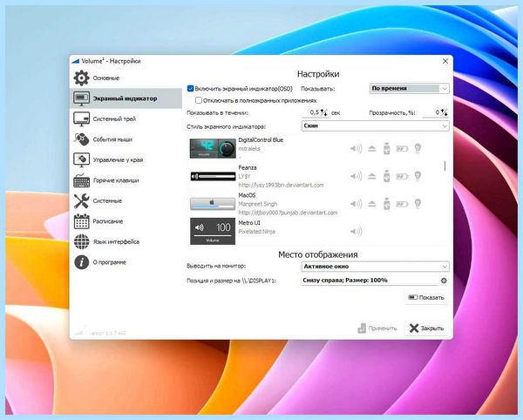Adjust Прозрачность spinner arrows

click(x=444, y=112)
